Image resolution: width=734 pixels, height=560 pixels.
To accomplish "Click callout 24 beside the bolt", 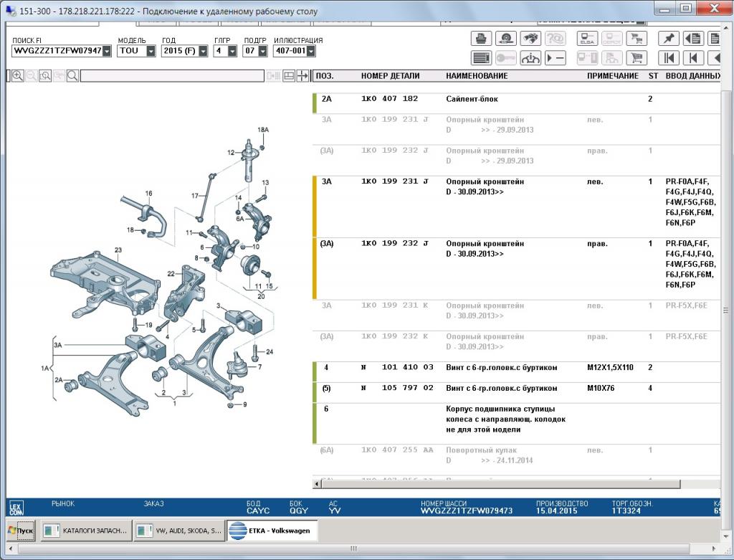I will pyautogui.click(x=270, y=351).
